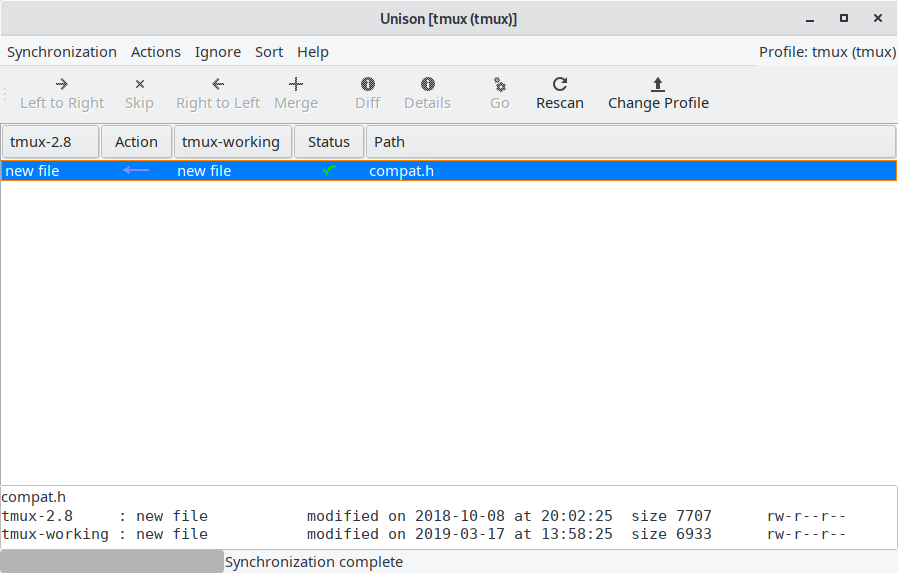898x573 pixels.
Task: Open the Synchronization menu
Action: point(62,52)
